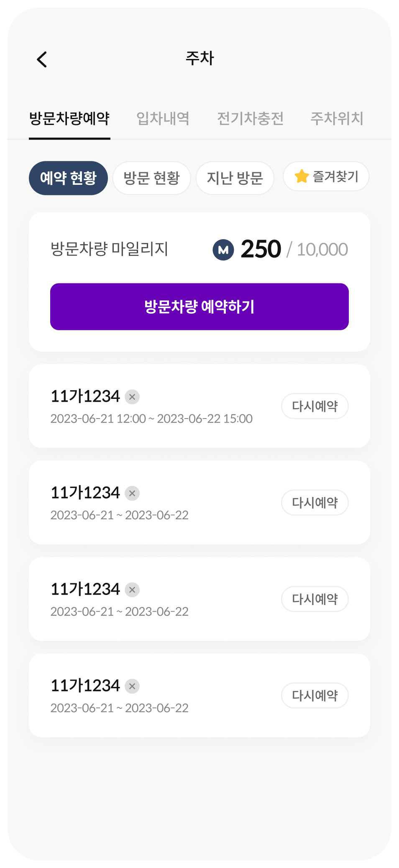
Task: Select the 지난 방문 filter chip
Action: coord(235,178)
